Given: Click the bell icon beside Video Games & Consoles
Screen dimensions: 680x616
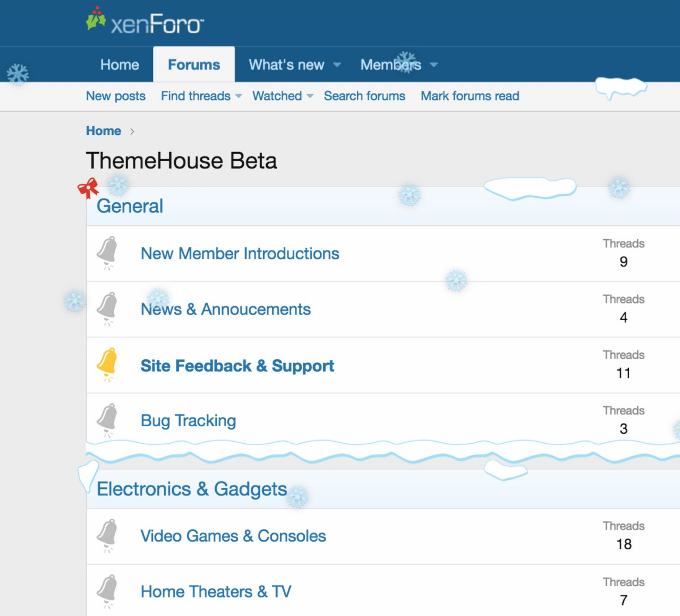Looking at the screenshot, I should tap(107, 535).
